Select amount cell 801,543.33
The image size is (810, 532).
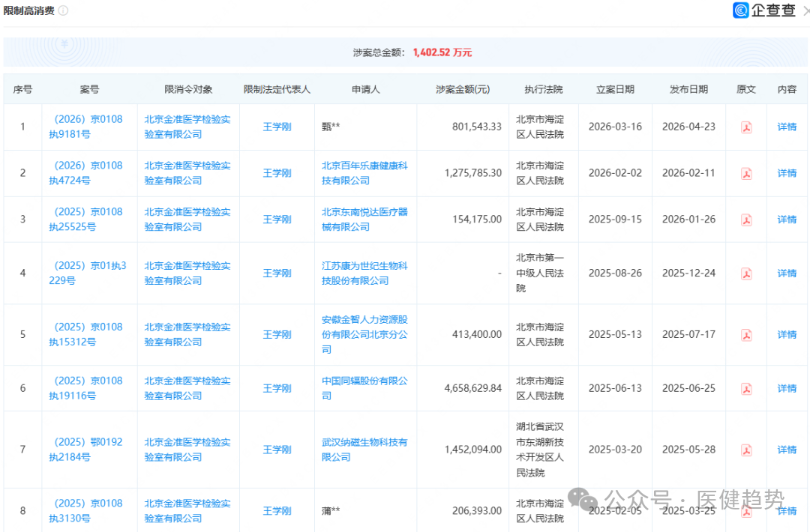tap(477, 127)
